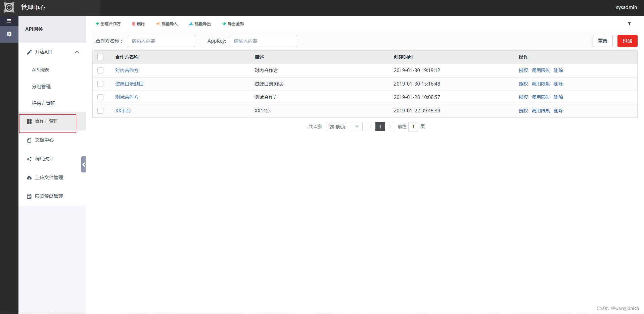This screenshot has width=644, height=314.
Task: Click the sysadmin user name
Action: [627, 7]
